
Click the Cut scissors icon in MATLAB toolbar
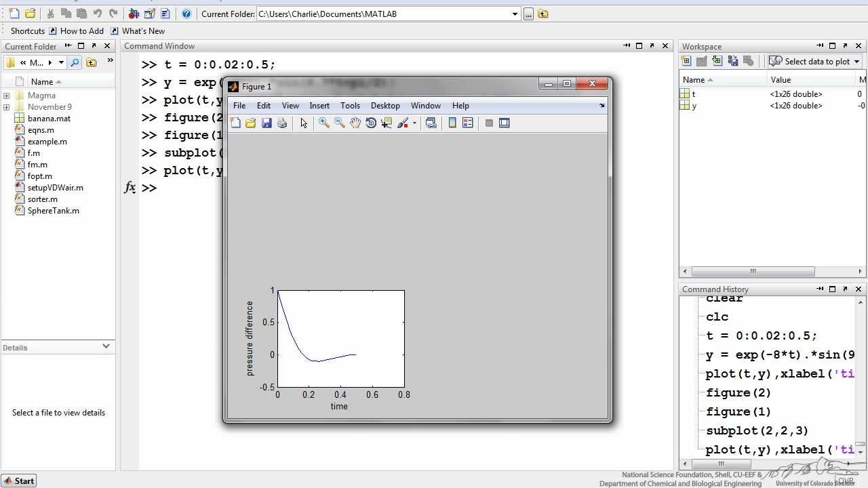click(x=51, y=14)
